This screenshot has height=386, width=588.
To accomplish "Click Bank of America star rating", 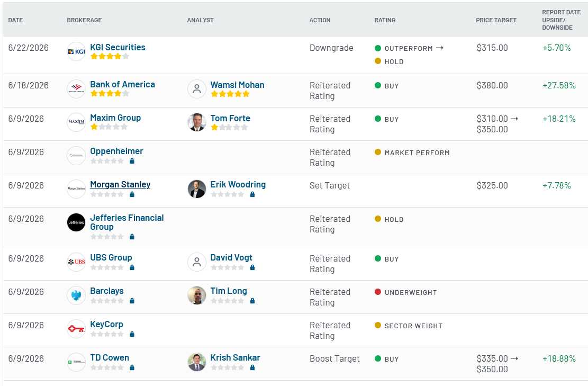I will point(110,93).
